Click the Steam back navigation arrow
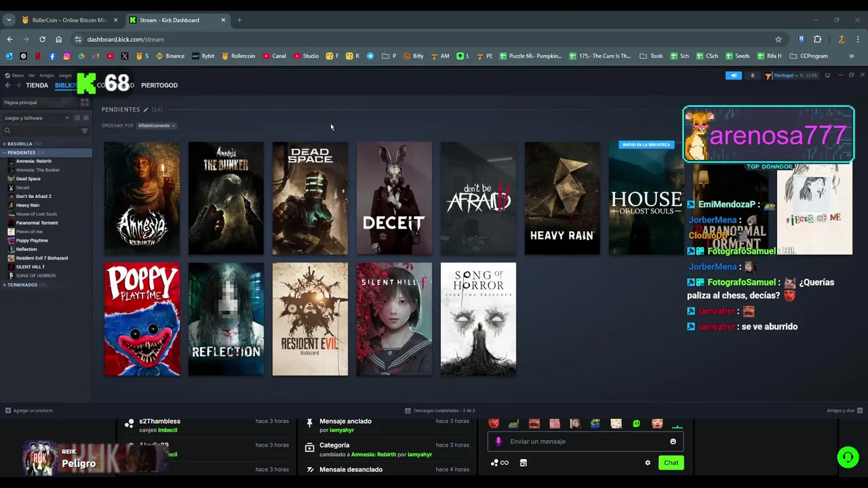Image resolution: width=868 pixels, height=488 pixels. tap(7, 85)
